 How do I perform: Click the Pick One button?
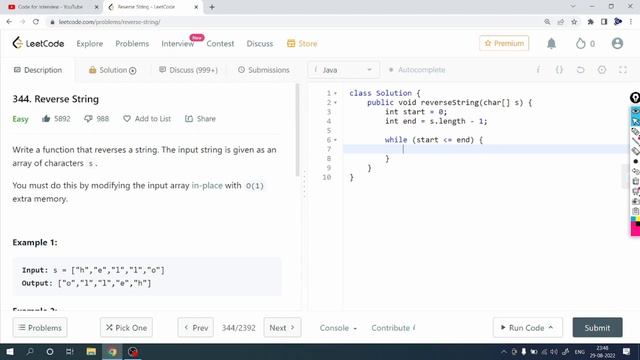pyautogui.click(x=126, y=327)
